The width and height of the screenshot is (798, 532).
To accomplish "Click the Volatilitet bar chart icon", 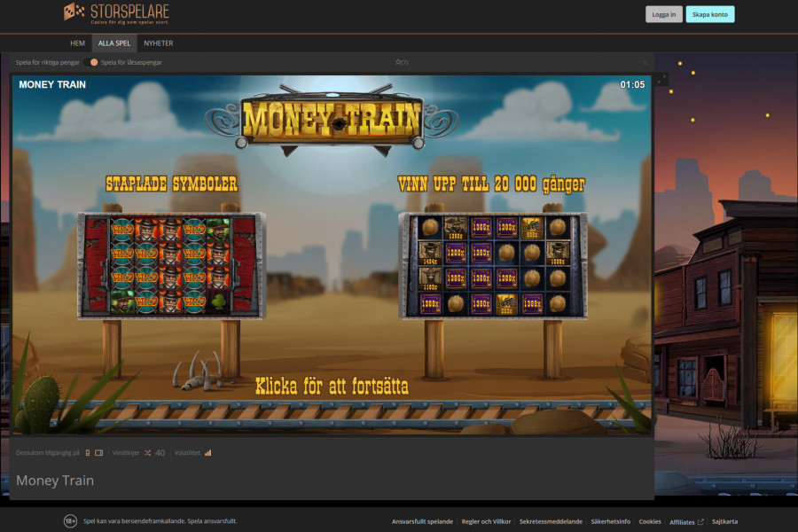I will click(207, 452).
